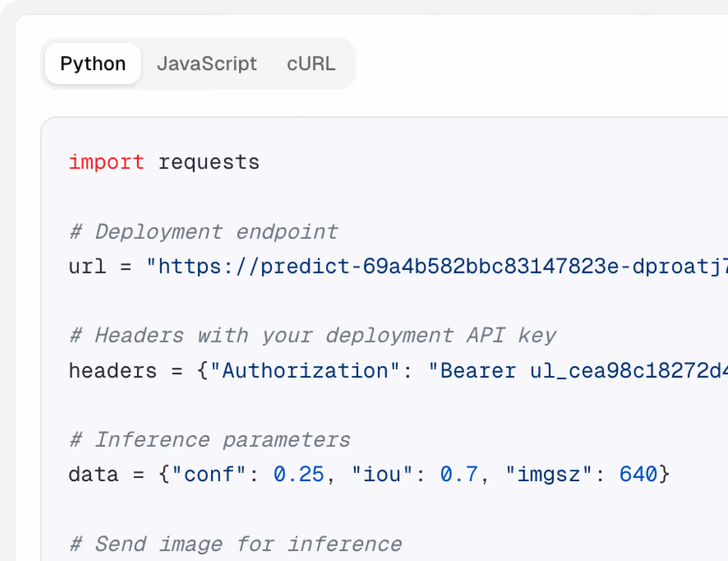Click the import keyword in the code

coord(106,162)
